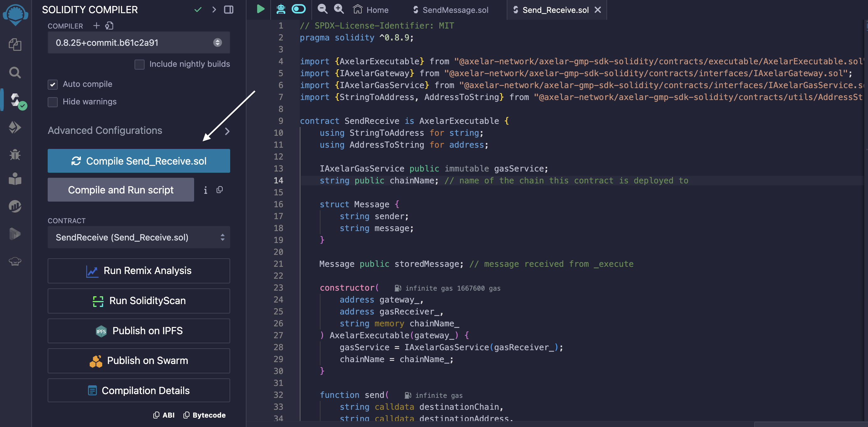Screen dimensions: 868x427
Task: Click the 'infinite gas 1667600 gas' estimate
Action: click(453, 288)
